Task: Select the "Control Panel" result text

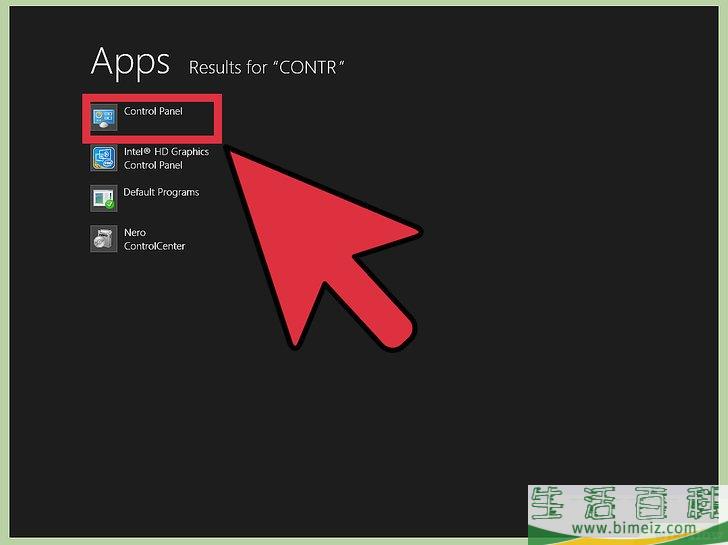Action: [x=153, y=111]
